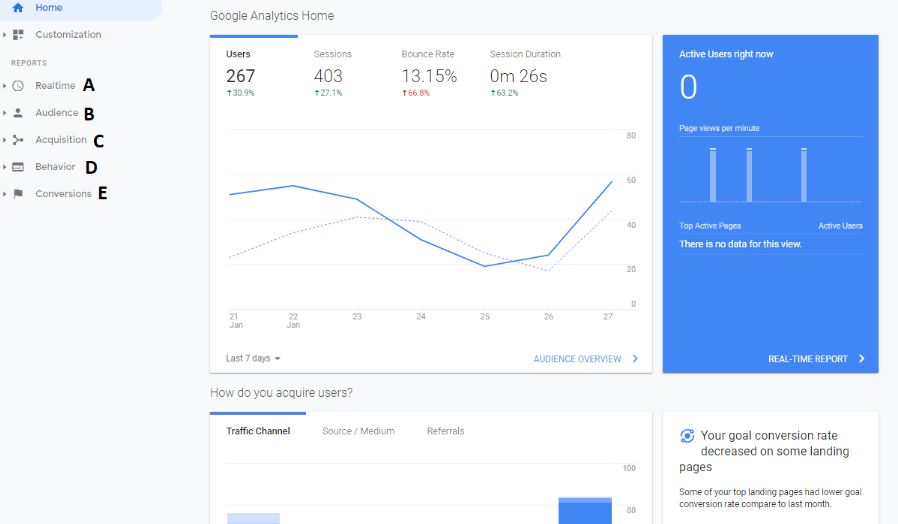This screenshot has width=898, height=524.
Task: Click the Realtime clock icon
Action: pyautogui.click(x=18, y=85)
